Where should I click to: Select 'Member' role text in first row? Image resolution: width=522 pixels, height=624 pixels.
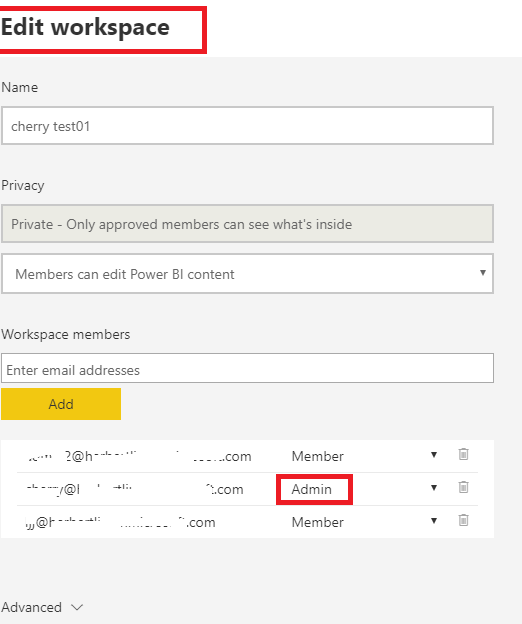[317, 456]
